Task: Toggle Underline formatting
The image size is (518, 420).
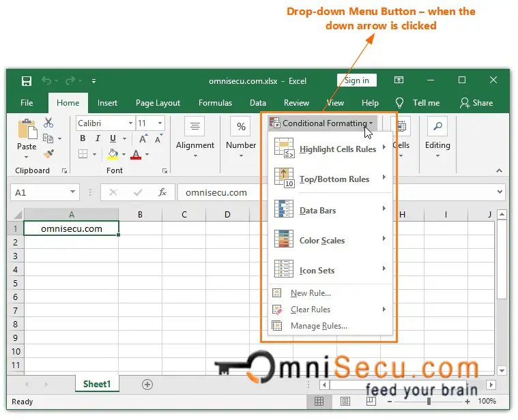Action: (113, 138)
